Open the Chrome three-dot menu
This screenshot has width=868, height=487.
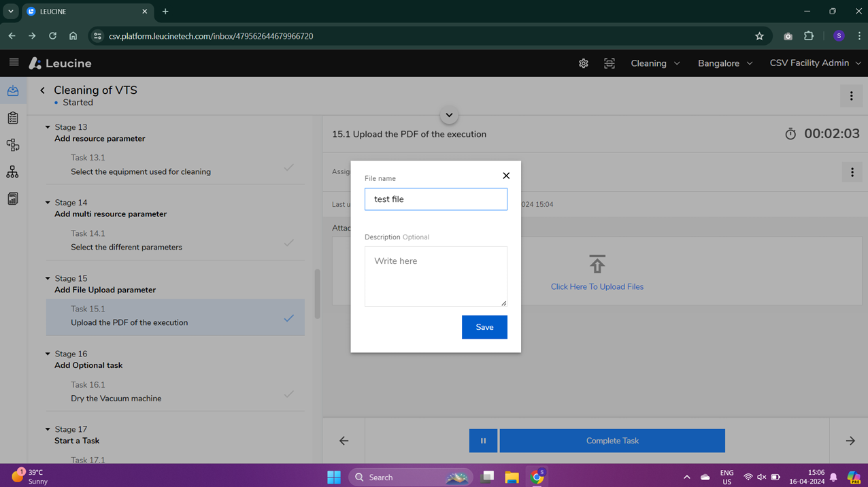click(859, 36)
